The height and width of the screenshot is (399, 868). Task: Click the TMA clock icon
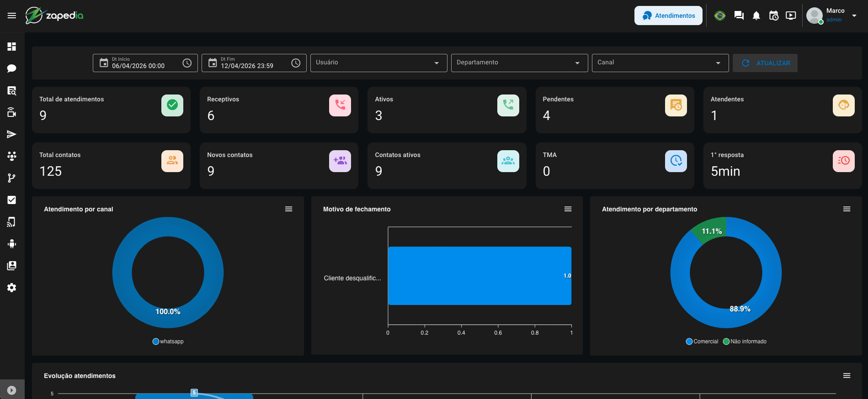coord(676,161)
